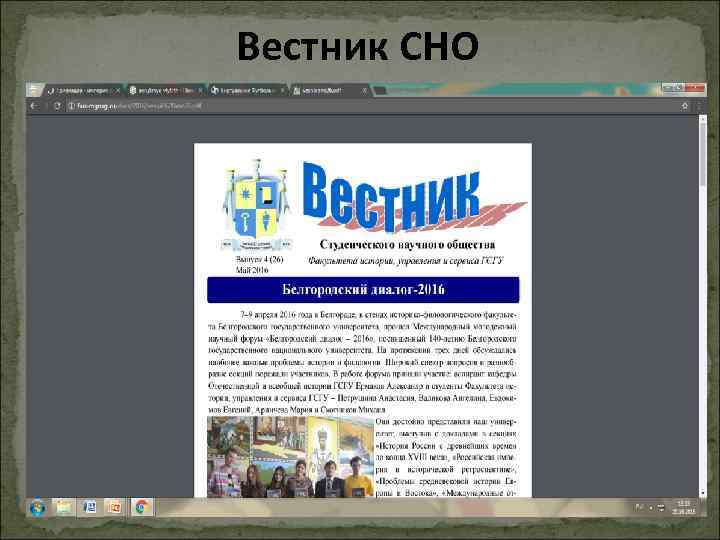Switch to the second browser tab
This screenshot has width=720, height=540.
[165, 90]
